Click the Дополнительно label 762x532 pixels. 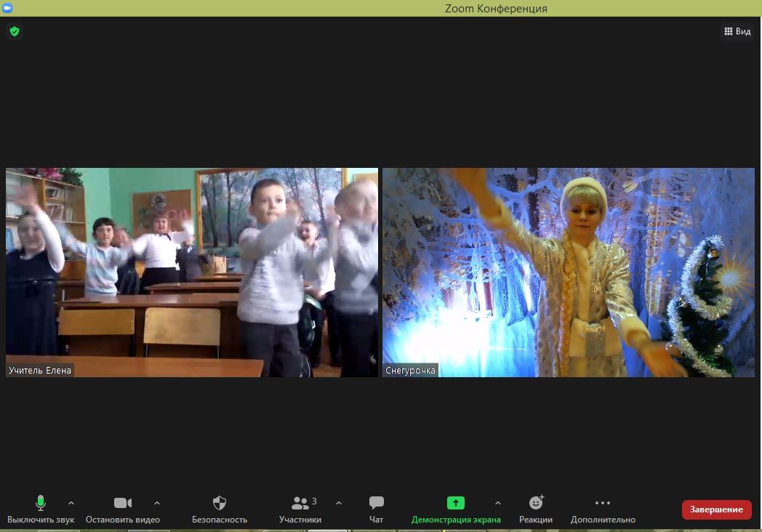pos(603,520)
